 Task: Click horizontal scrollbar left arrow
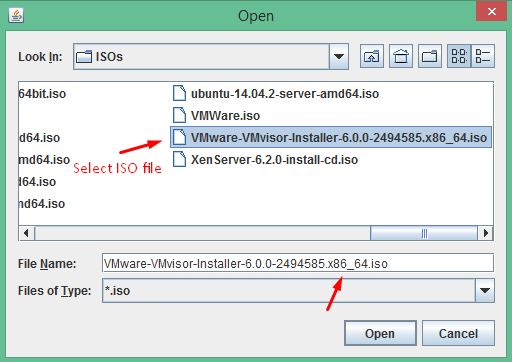27,233
